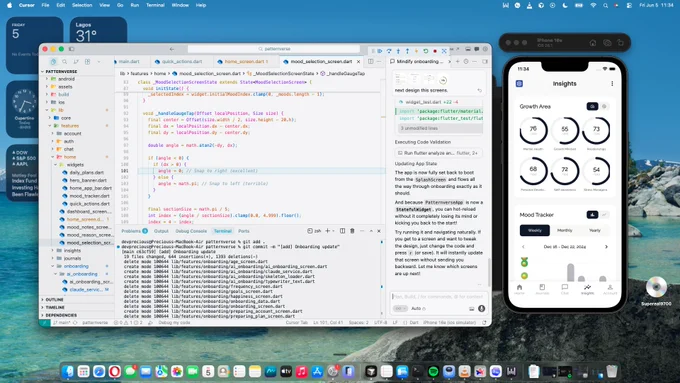Start a new chat with plus icon
This screenshot has height=383, width=680.
click(x=457, y=62)
